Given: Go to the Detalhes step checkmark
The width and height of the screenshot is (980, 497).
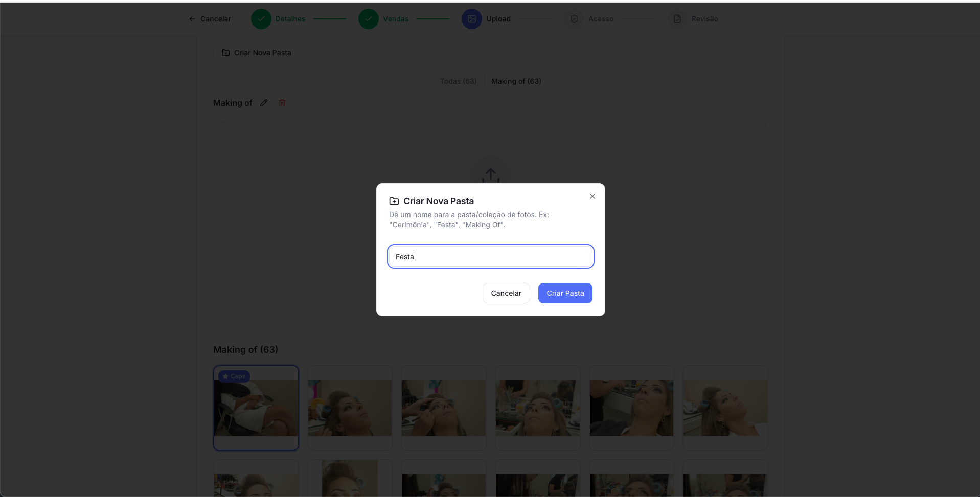Looking at the screenshot, I should point(261,19).
